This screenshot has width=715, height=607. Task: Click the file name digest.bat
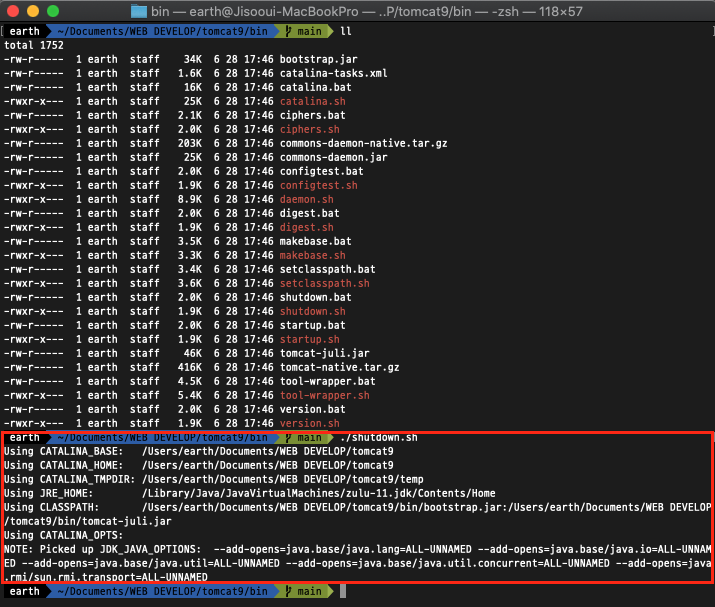(x=310, y=213)
